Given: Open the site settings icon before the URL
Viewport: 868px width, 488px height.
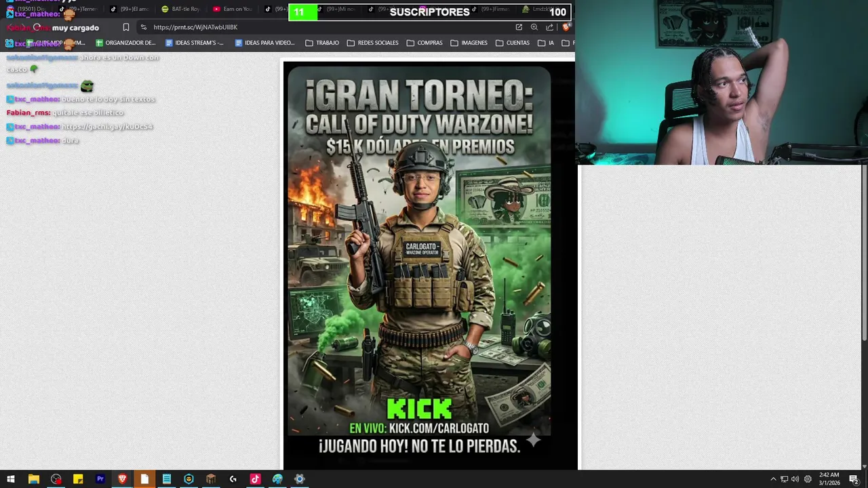Looking at the screenshot, I should 143,27.
